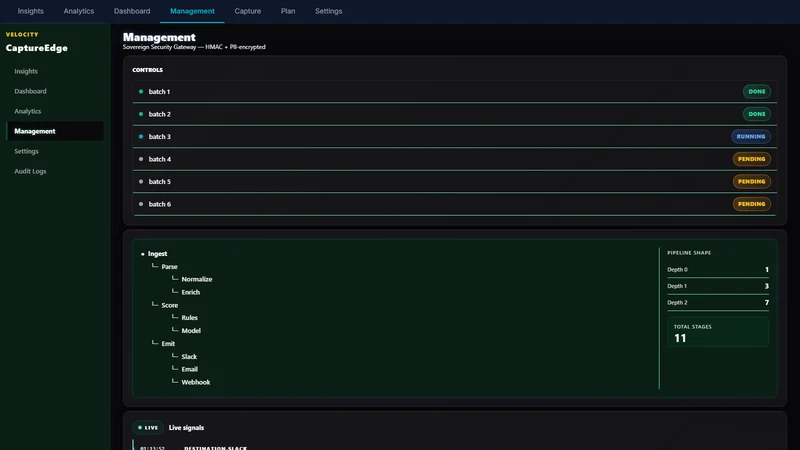Select the batch 1 row label
This screenshot has width=800, height=450.
click(x=159, y=92)
